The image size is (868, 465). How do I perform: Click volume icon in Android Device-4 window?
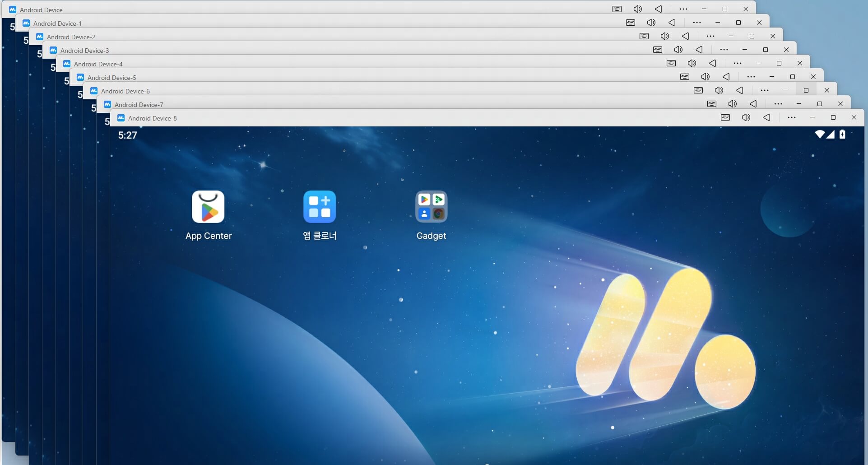tap(692, 63)
